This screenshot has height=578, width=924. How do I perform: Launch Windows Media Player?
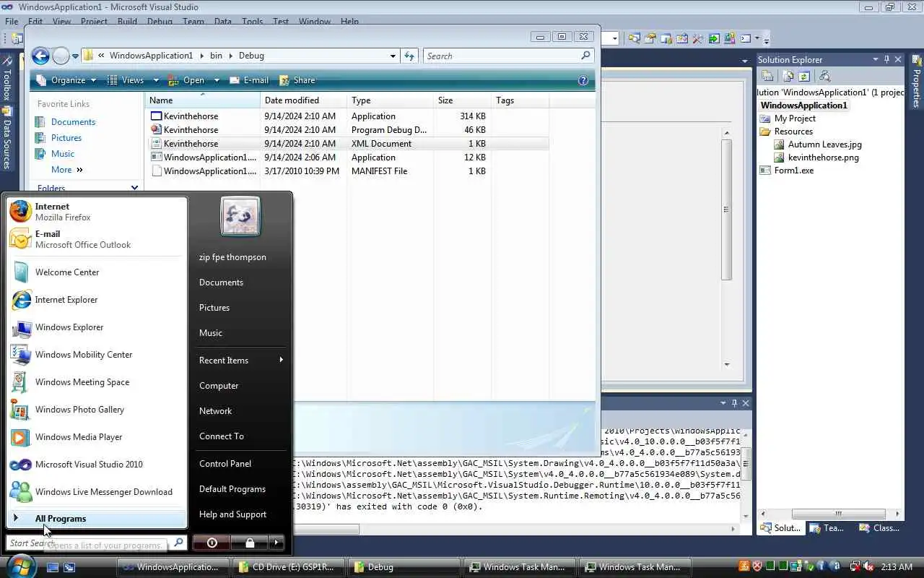(x=97, y=437)
